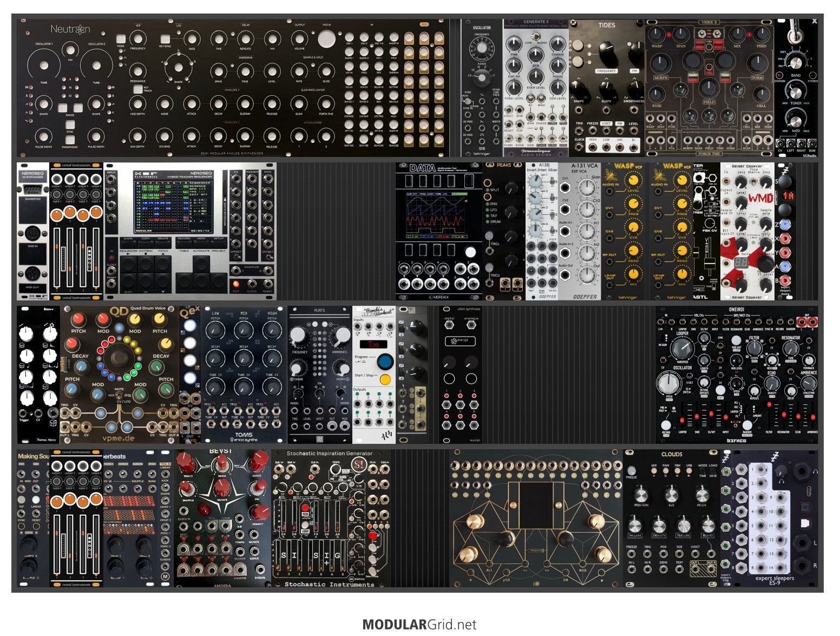
Task: Click the Clouds Size knob
Action: click(x=671, y=494)
